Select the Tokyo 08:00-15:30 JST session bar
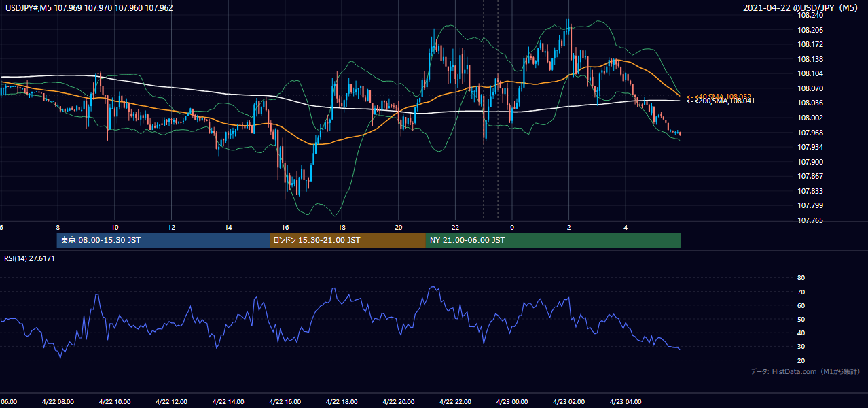The width and height of the screenshot is (868, 408). pos(163,240)
